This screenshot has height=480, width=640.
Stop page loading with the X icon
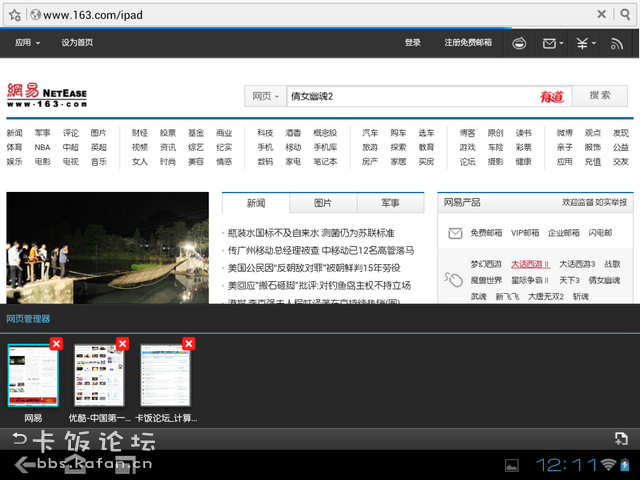601,14
